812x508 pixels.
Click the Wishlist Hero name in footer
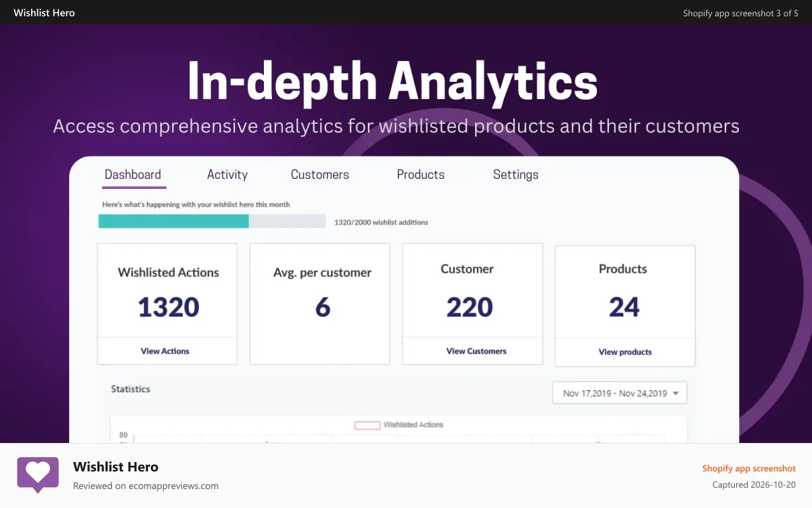tap(116, 467)
